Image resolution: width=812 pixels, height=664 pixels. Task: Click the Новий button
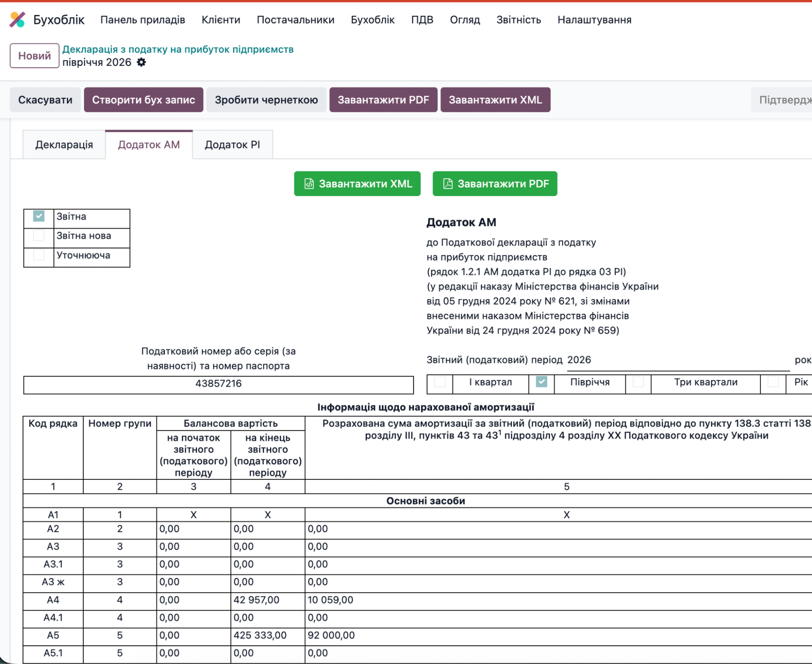click(34, 56)
